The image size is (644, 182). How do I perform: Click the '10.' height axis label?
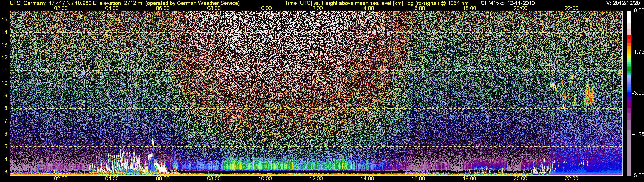(x=5, y=83)
